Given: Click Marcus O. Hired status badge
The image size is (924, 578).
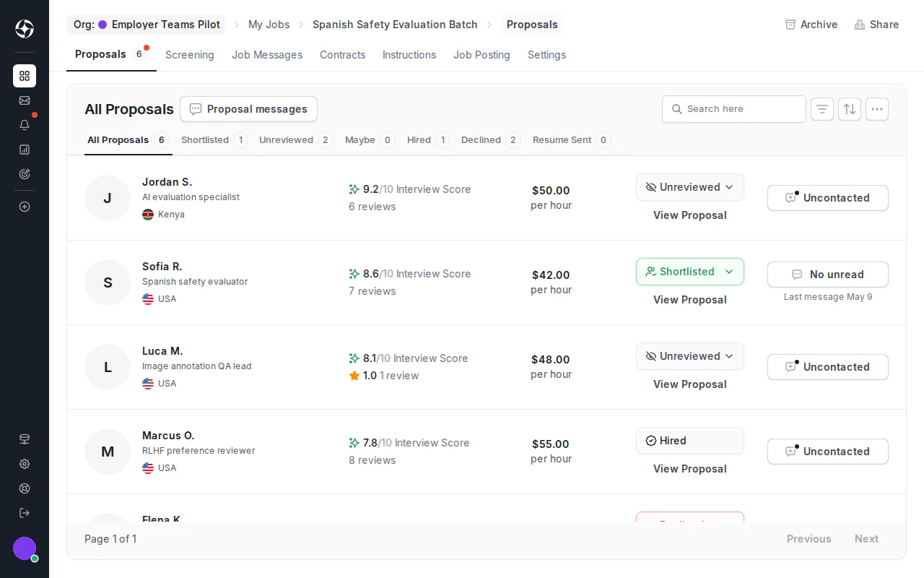Looking at the screenshot, I should tap(690, 441).
